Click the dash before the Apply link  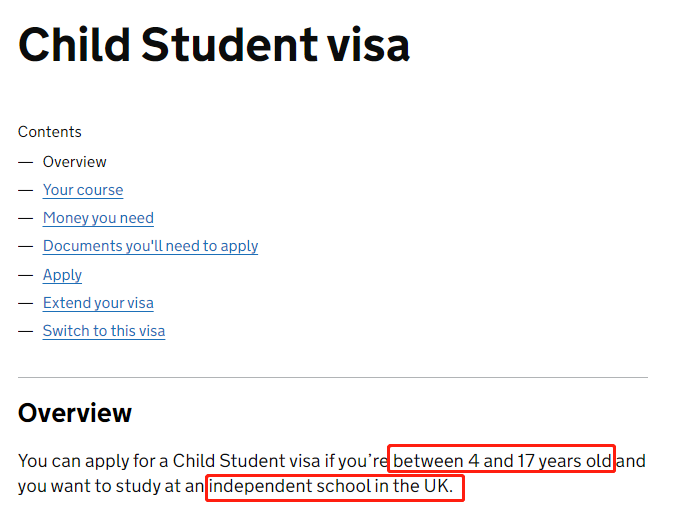[x=26, y=275]
